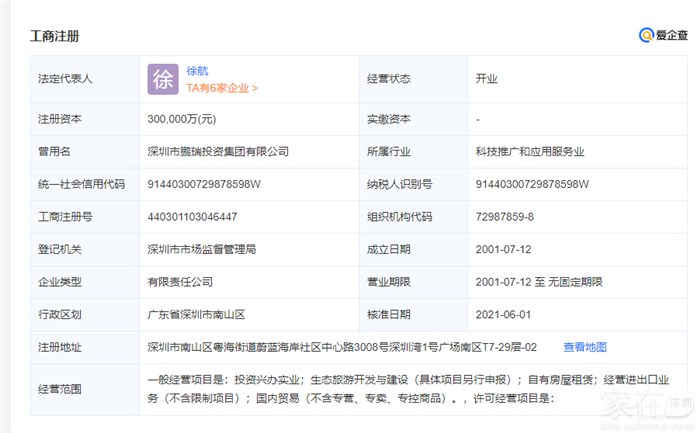The width and height of the screenshot is (700, 433).
Task: Open legal representative 徐航's profile link
Action: [198, 70]
